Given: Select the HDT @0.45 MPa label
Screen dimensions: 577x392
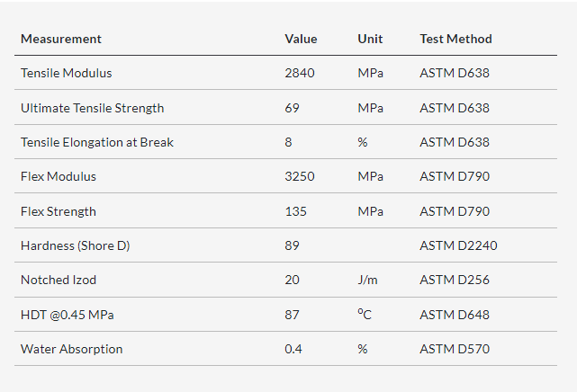Looking at the screenshot, I should click(68, 315).
